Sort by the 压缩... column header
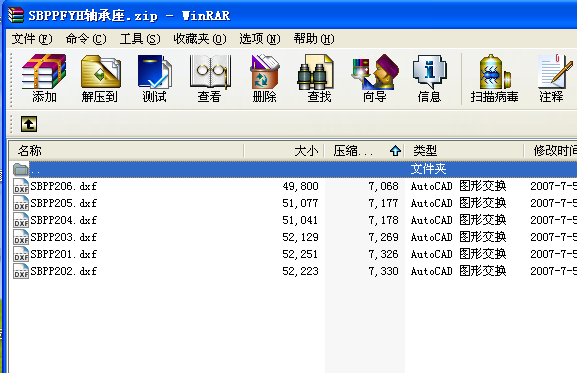 (364, 150)
